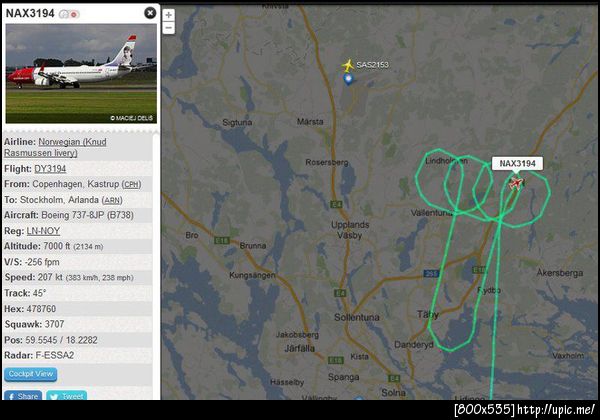
Task: Click the SAS2153 flight label on map
Action: [372, 65]
